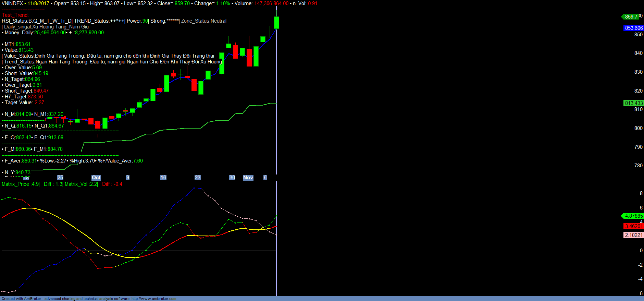The width and height of the screenshot is (644, 301).
Task: Click the Oct month label on time axis
Action: pyautogui.click(x=96, y=178)
